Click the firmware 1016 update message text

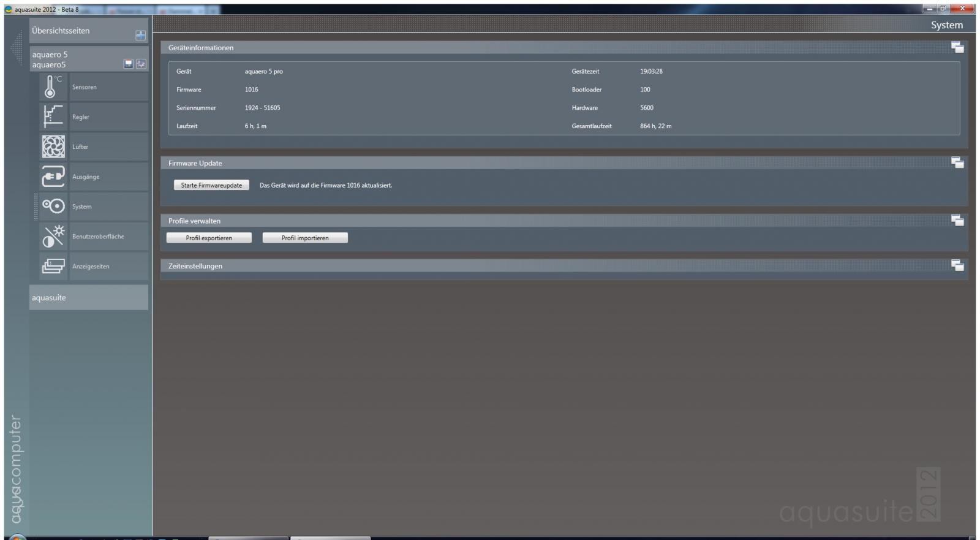pos(326,185)
